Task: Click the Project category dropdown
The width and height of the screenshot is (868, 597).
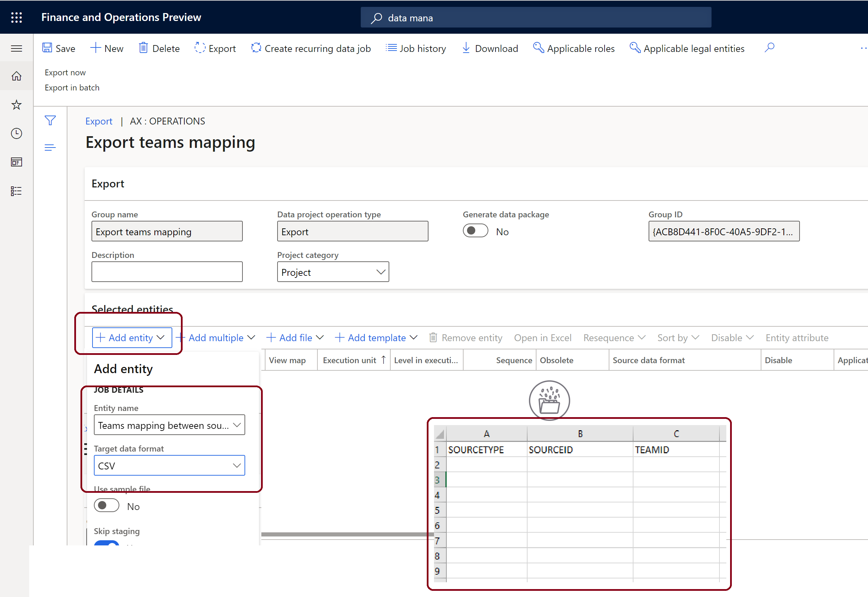Action: coord(333,272)
